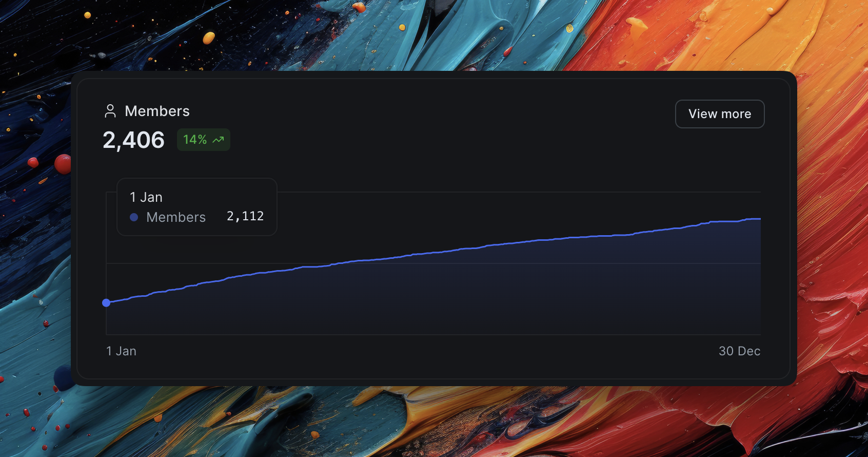The width and height of the screenshot is (868, 457).
Task: Click the end of the line at 30 Dec
Action: (x=759, y=219)
